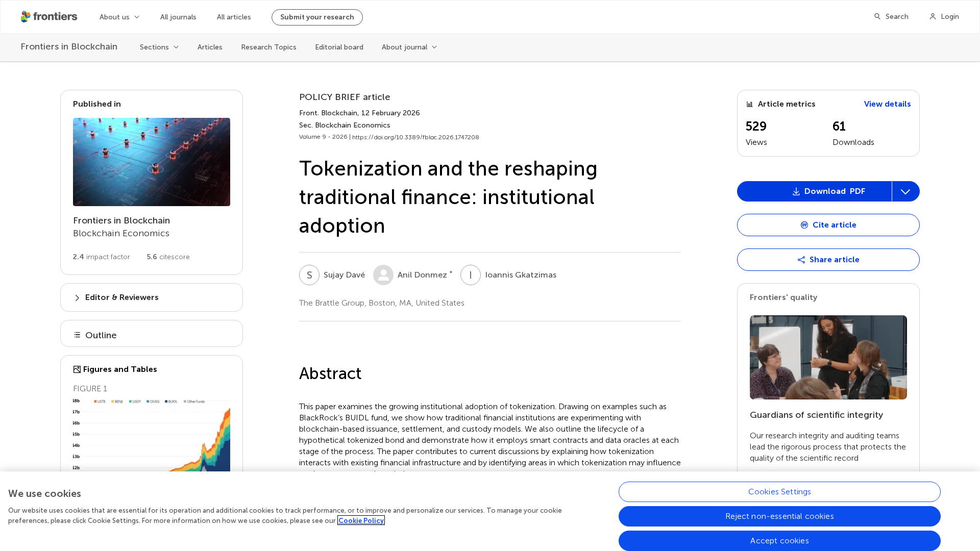Click View details metrics link
This screenshot has width=980, height=551.
[x=887, y=104]
